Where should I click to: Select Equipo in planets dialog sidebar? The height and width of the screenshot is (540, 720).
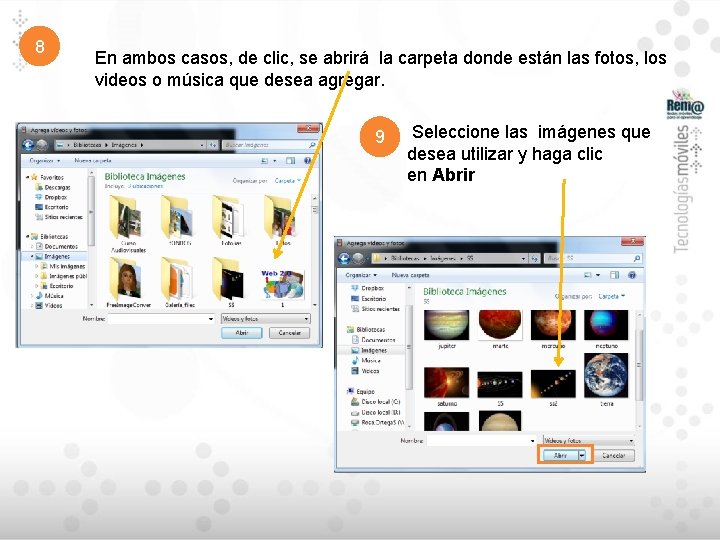(361, 391)
